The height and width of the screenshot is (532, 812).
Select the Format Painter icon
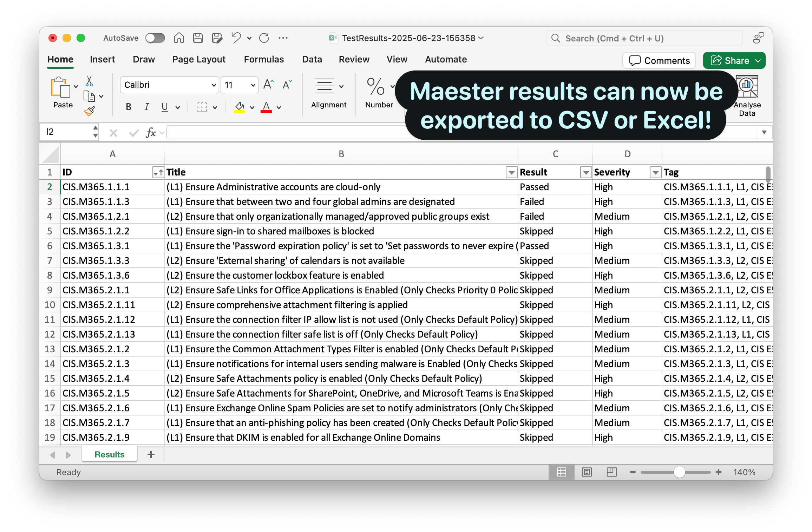89,111
